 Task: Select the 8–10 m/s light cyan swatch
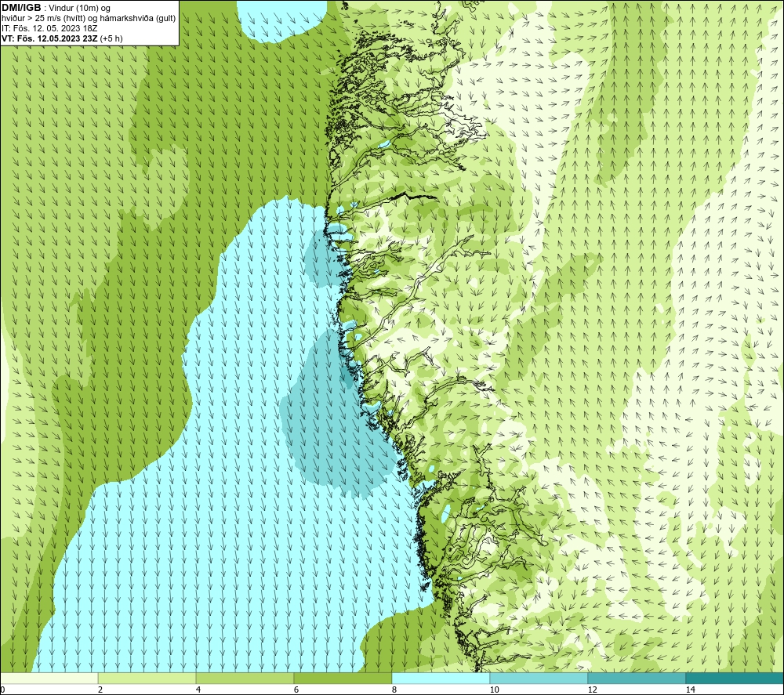tap(441, 678)
